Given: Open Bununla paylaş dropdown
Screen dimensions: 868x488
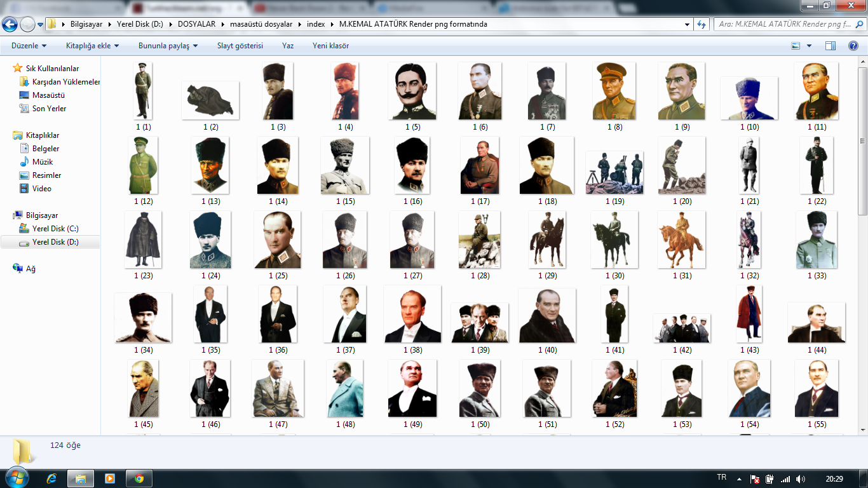Looking at the screenshot, I should click(168, 46).
